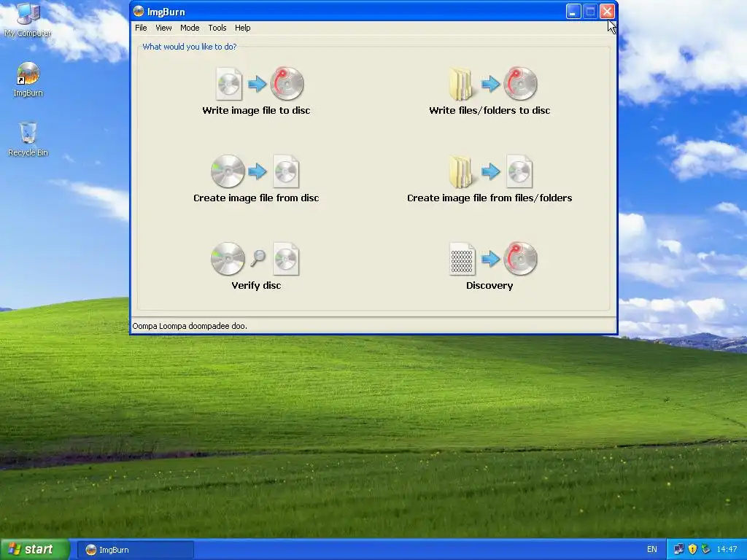Click the folder icon above Create image file from files/folders

[461, 172]
